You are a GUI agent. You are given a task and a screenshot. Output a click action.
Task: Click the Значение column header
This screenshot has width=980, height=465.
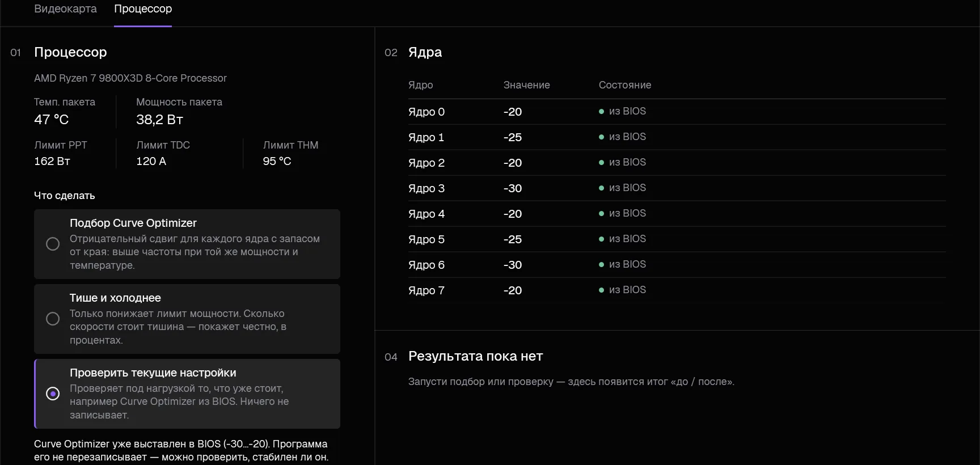point(527,85)
